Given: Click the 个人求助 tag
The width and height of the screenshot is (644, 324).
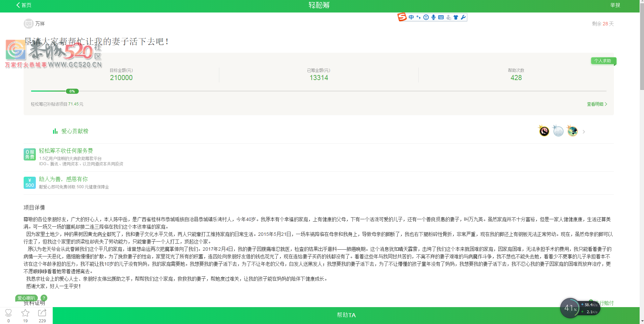Looking at the screenshot, I should (603, 61).
